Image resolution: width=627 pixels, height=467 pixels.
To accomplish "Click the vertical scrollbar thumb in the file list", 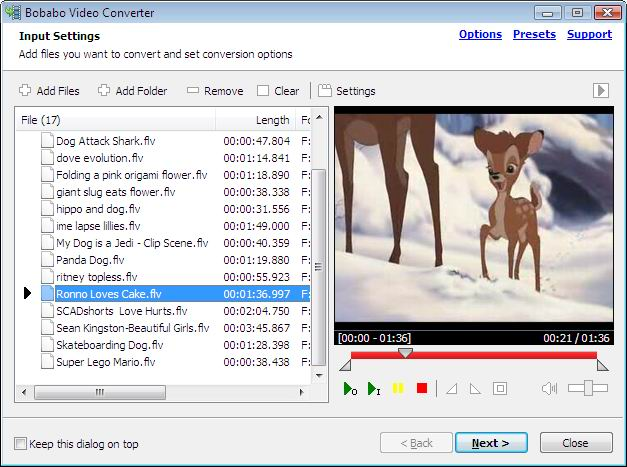I will pyautogui.click(x=319, y=267).
